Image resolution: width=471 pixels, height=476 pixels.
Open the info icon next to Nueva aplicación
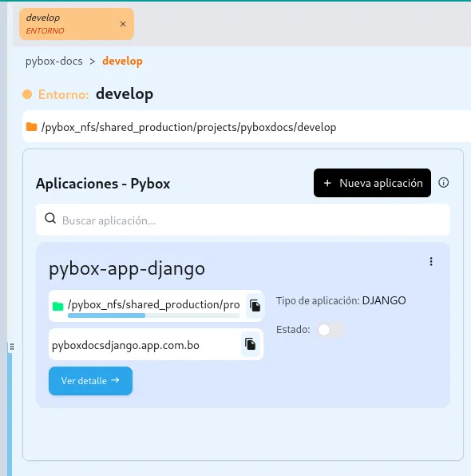click(443, 183)
